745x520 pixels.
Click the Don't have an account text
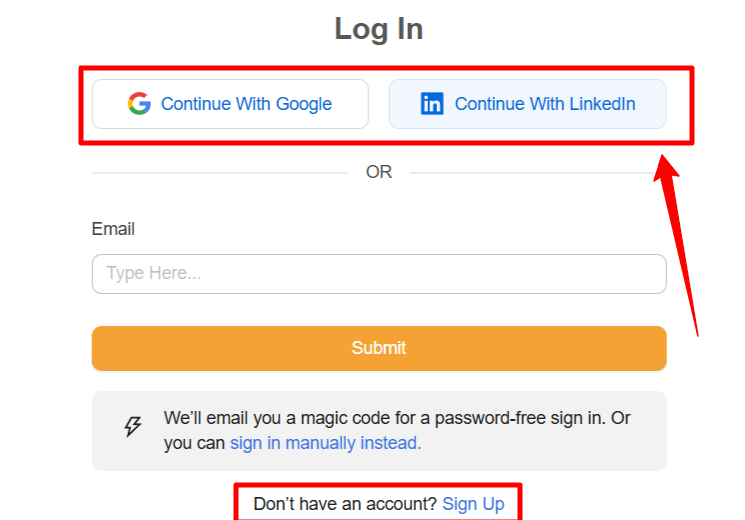click(x=345, y=504)
